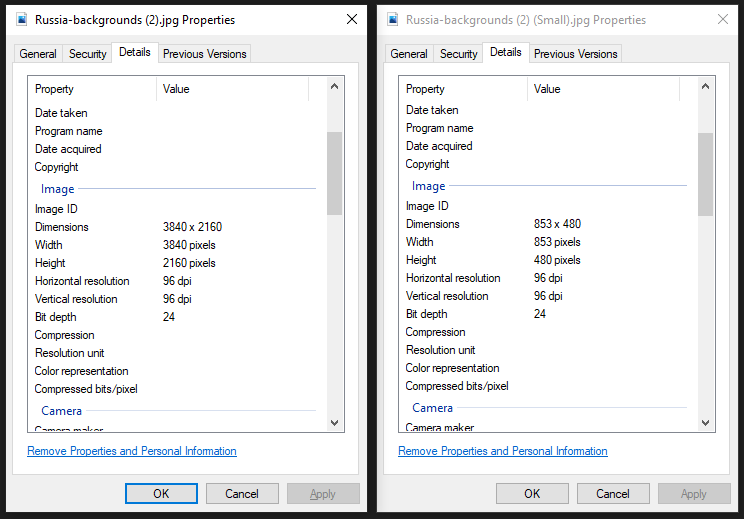744x519 pixels.
Task: Click the file icon in right window title bar
Action: (392, 19)
